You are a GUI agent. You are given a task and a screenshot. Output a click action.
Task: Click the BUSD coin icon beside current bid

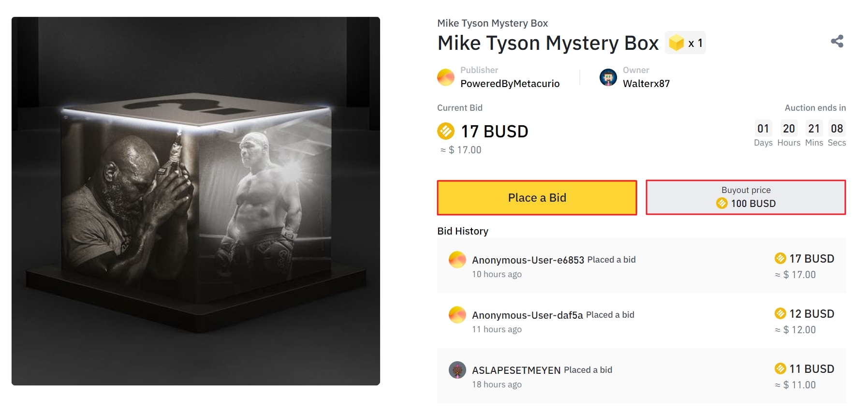coord(446,131)
